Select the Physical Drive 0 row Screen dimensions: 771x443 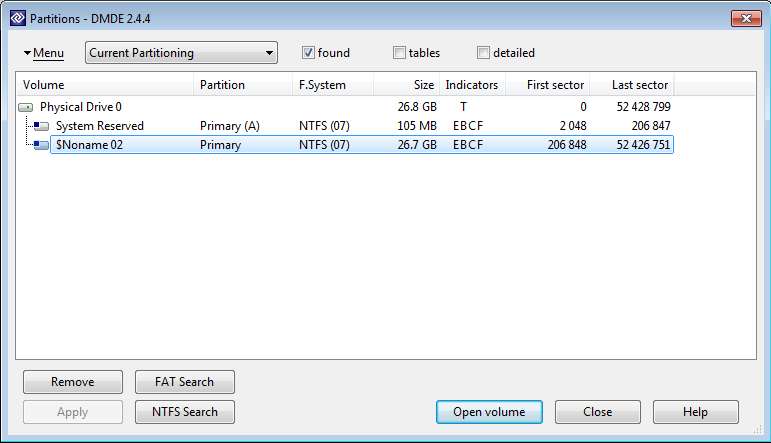[x=80, y=107]
